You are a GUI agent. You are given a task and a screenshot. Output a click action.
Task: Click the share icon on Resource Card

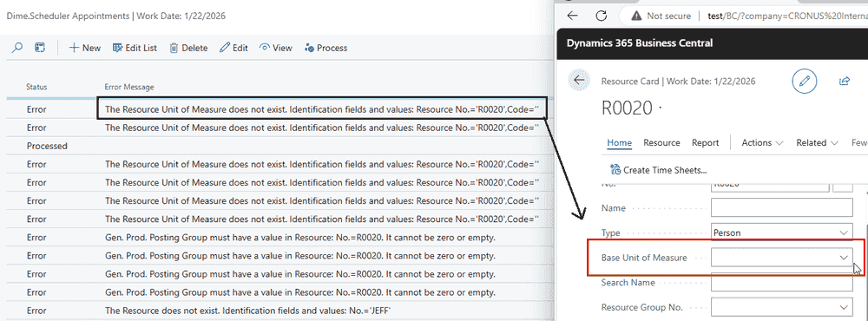click(845, 81)
